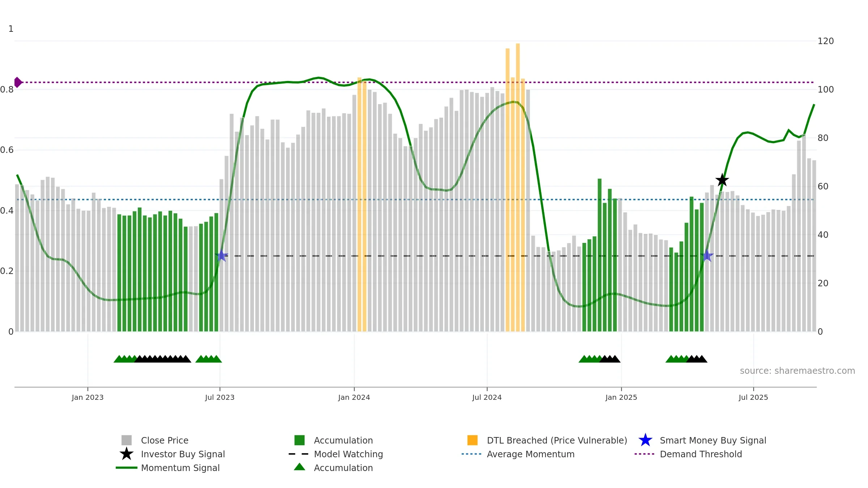This screenshot has height=488, width=868.
Task: Click accumulation triangles row near Jan 2025
Action: click(600, 359)
